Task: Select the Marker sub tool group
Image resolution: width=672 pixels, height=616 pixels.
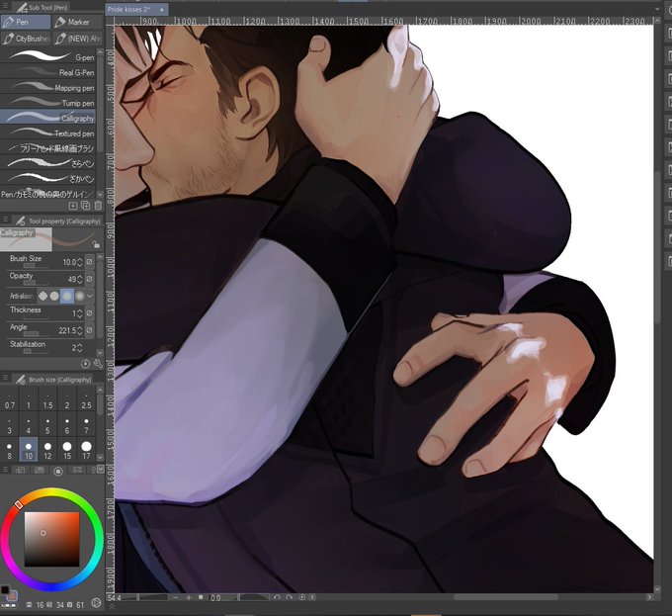Action: pyautogui.click(x=78, y=22)
